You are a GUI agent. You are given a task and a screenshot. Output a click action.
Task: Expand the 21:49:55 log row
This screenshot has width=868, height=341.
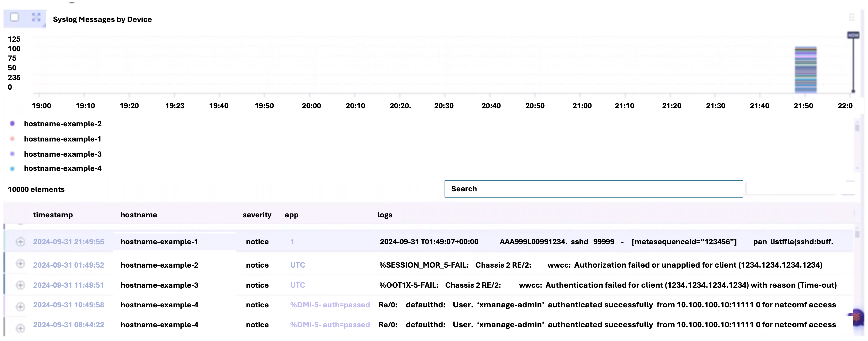coord(20,242)
